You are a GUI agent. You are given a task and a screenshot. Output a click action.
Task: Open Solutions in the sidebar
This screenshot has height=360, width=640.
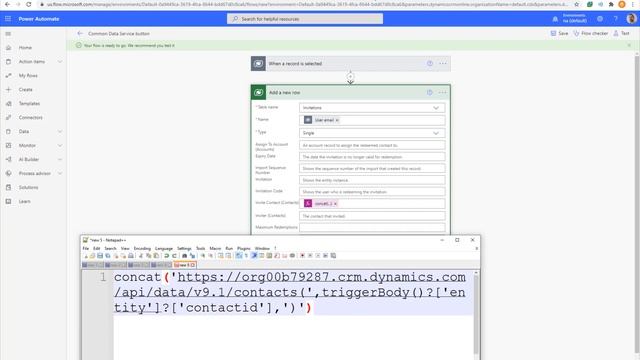(28, 187)
